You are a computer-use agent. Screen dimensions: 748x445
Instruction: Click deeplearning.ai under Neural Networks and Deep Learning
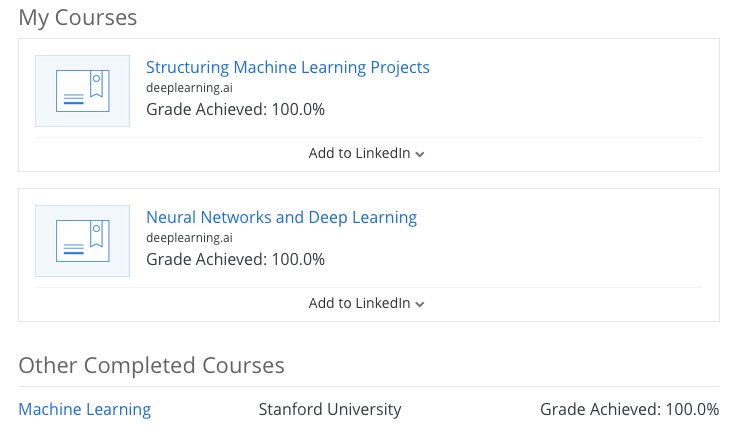coord(189,238)
